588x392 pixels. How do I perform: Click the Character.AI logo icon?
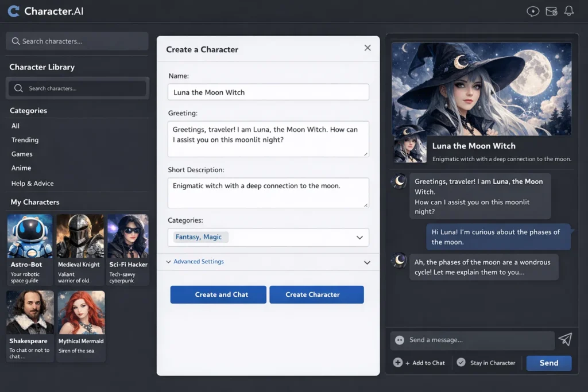point(13,11)
